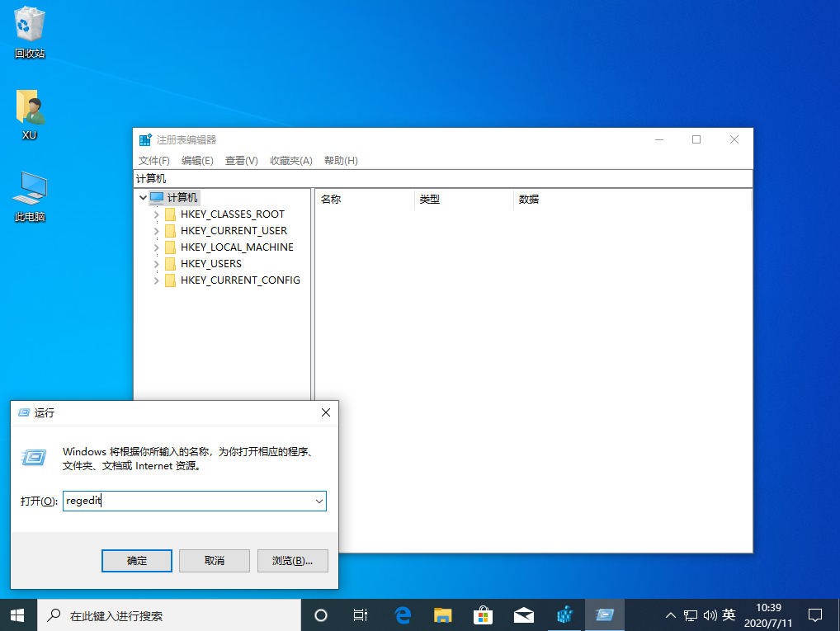Open the 编辑 menu
This screenshot has width=840, height=631.
(x=196, y=161)
